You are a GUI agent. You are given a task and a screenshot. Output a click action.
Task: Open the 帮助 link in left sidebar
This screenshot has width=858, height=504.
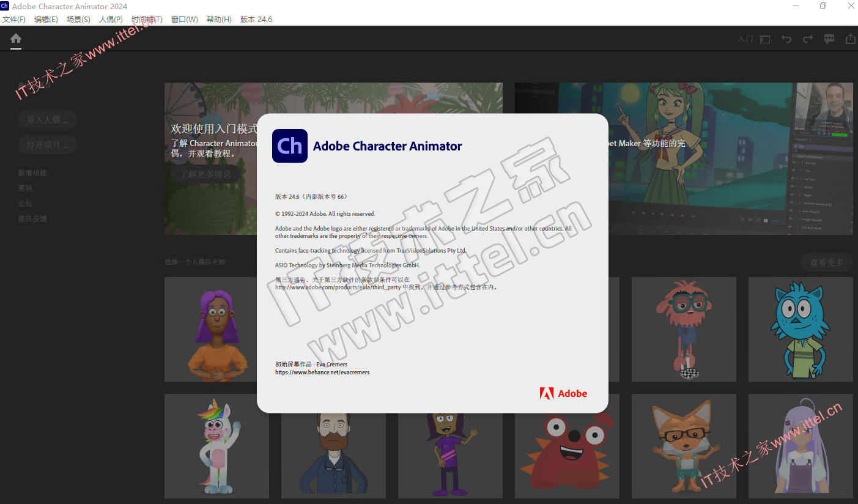(25, 188)
